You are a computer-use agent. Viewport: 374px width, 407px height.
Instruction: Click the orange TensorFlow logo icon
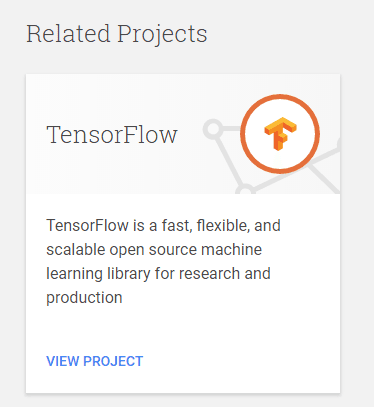(x=280, y=134)
